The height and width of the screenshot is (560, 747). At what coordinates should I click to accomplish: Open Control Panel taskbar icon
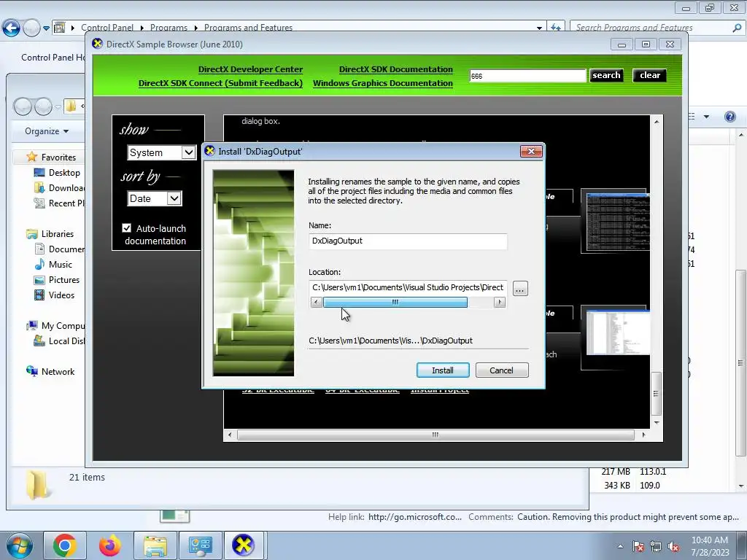click(x=200, y=545)
